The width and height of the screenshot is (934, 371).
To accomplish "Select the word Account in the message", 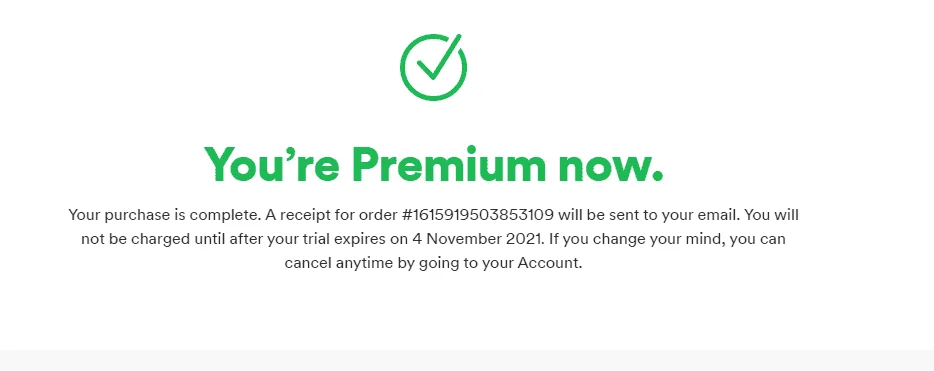I will (548, 263).
